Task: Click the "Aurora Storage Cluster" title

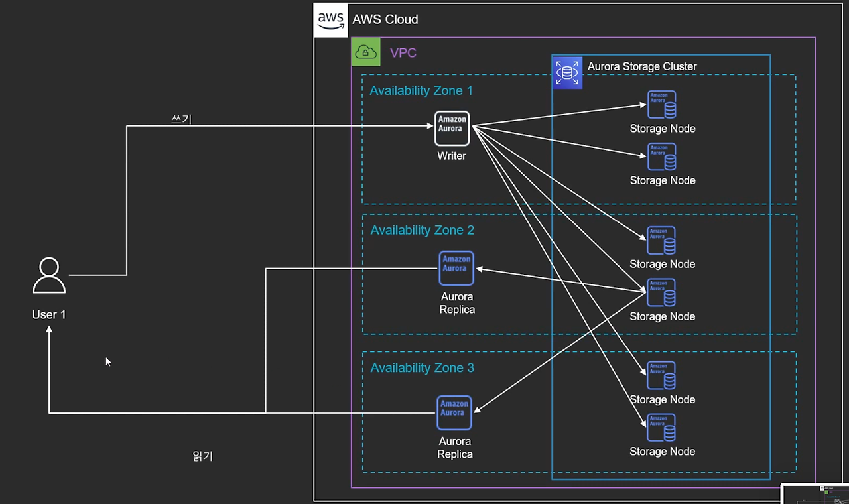Action: tap(642, 66)
